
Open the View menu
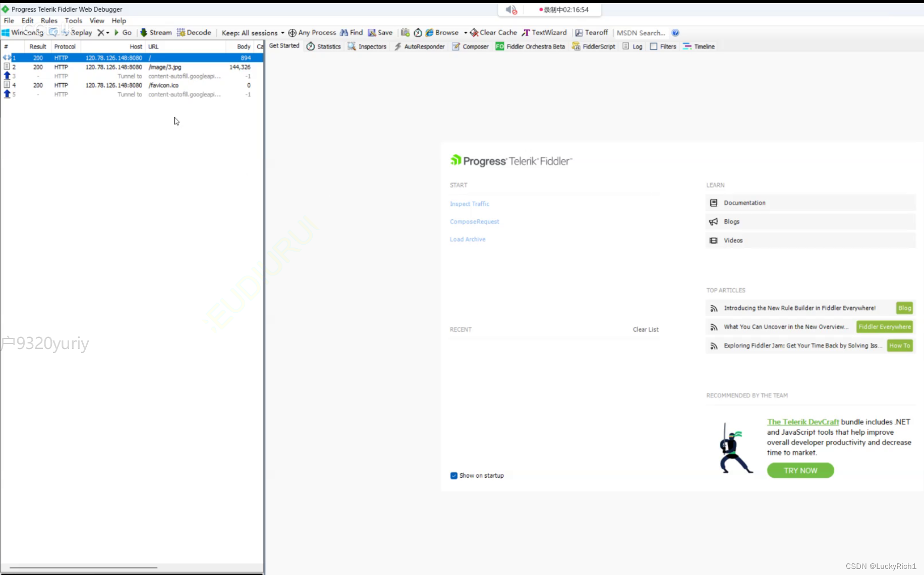coord(97,21)
